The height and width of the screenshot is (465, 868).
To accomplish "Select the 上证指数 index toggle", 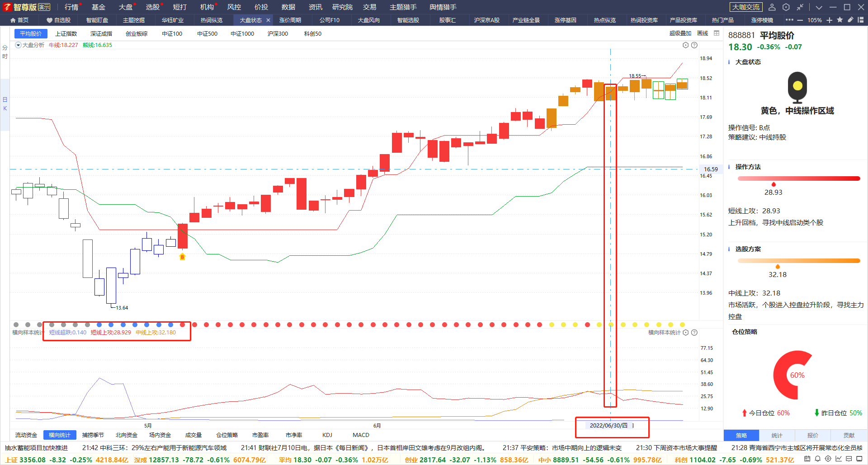I will coord(66,34).
